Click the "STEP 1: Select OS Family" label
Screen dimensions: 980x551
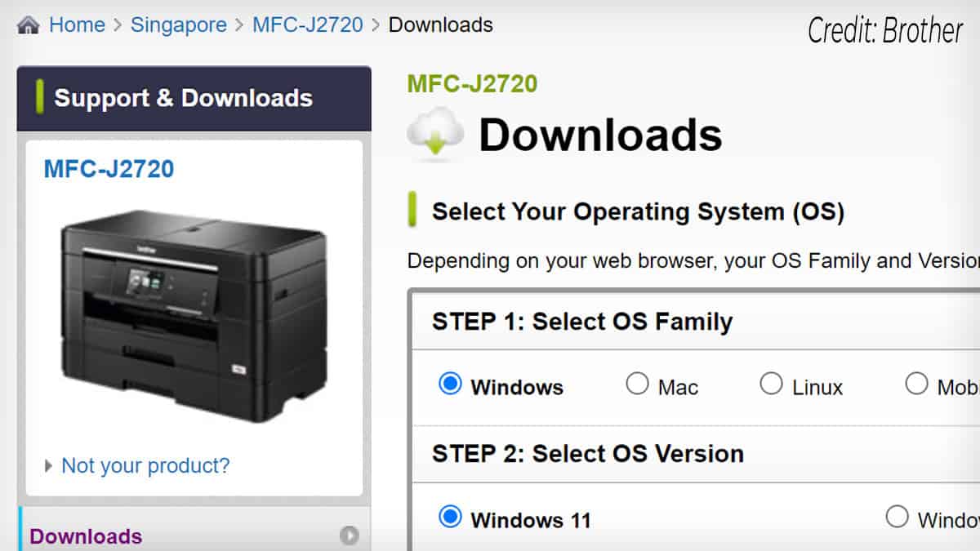pos(582,322)
